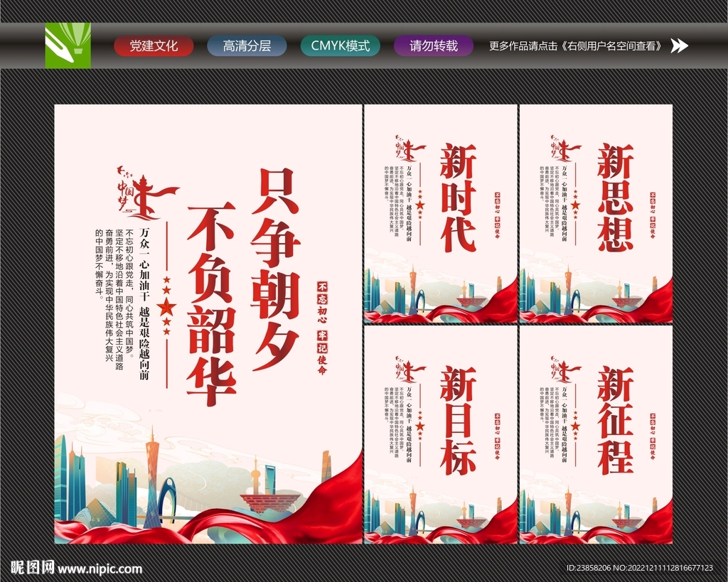The width and height of the screenshot is (728, 582).
Task: Select the ID:23858206 number text
Action: (589, 568)
